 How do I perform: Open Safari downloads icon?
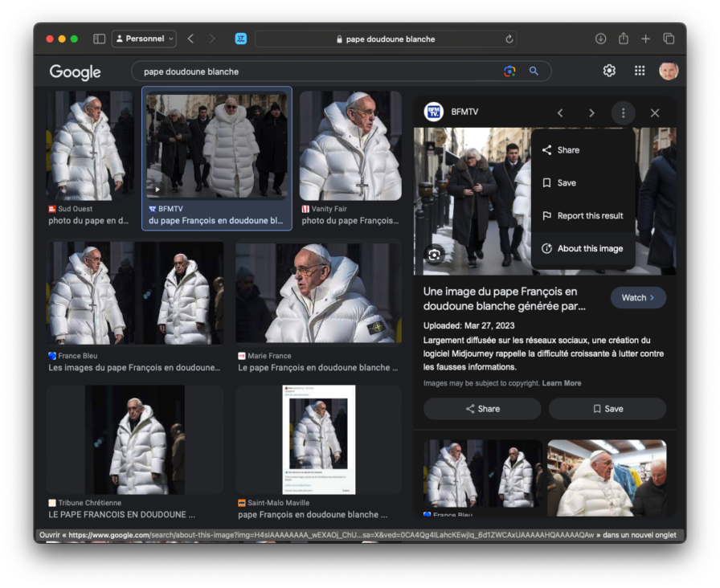(600, 39)
